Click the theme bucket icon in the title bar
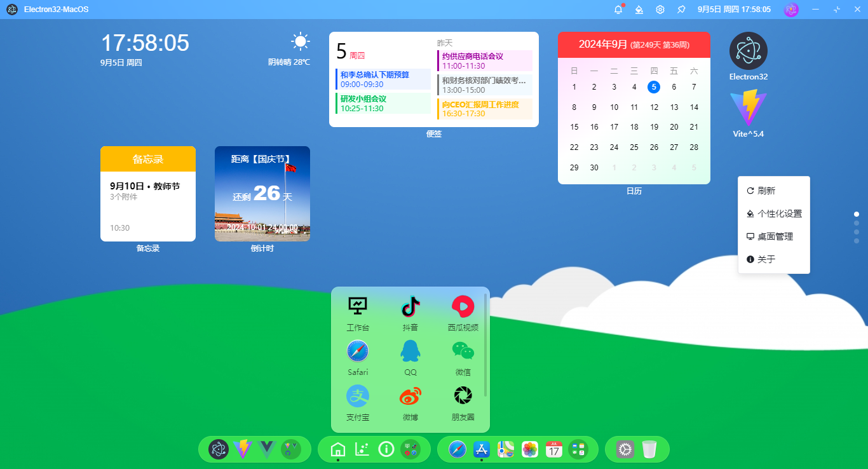 coord(639,10)
